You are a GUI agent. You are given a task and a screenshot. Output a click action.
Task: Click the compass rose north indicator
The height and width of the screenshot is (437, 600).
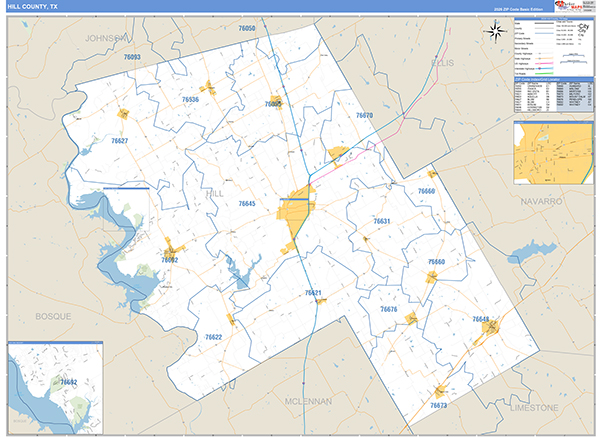pos(495,32)
